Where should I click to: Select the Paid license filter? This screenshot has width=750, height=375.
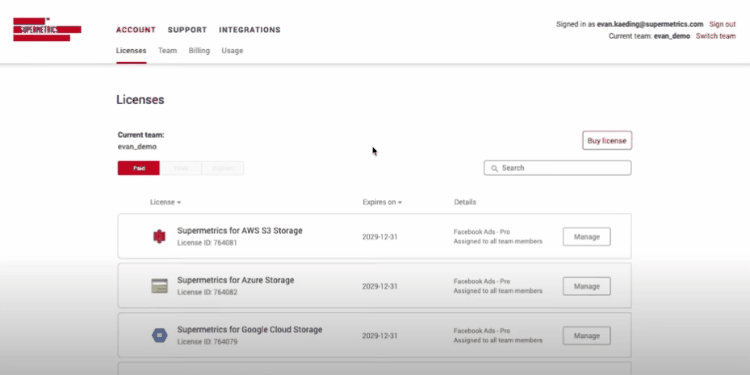[139, 168]
